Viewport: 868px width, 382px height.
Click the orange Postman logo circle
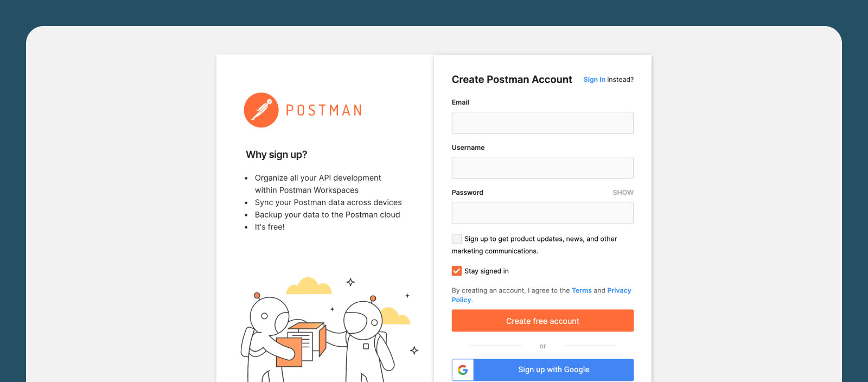pyautogui.click(x=261, y=110)
